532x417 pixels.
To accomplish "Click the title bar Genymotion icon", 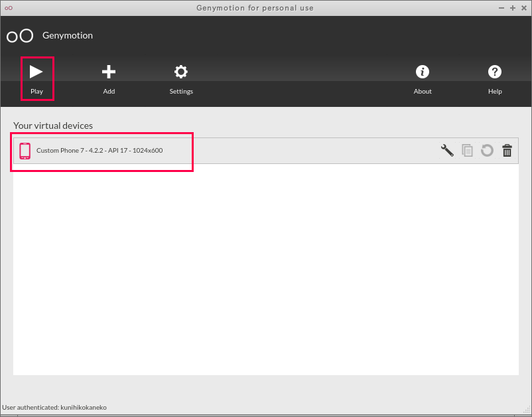I will (9, 8).
